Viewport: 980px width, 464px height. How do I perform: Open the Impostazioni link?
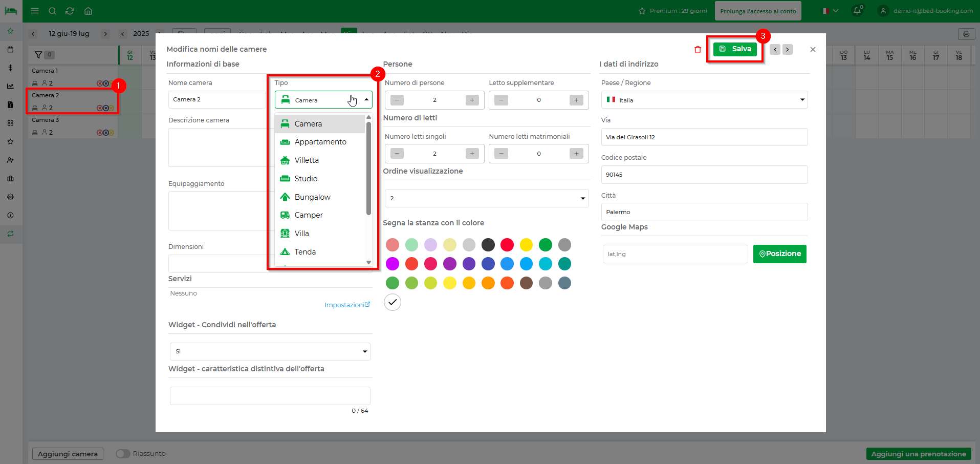click(347, 305)
